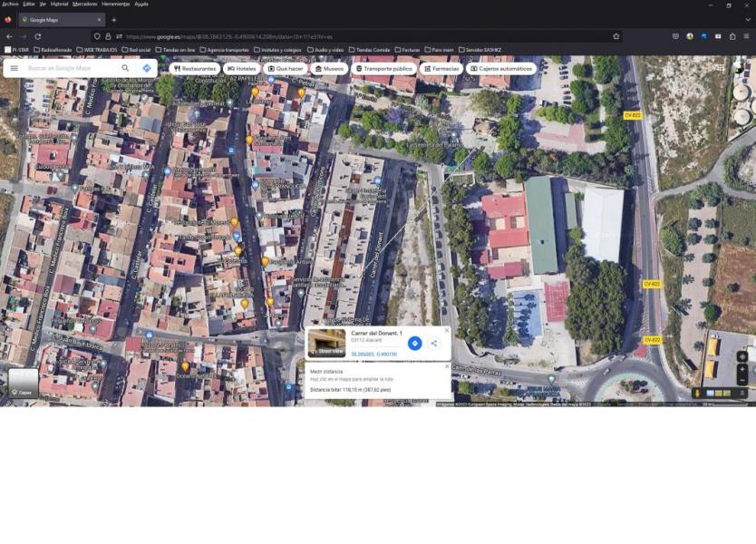Viewport: 756px width, 544px height.
Task: Select the Farmacias category chip
Action: point(441,68)
